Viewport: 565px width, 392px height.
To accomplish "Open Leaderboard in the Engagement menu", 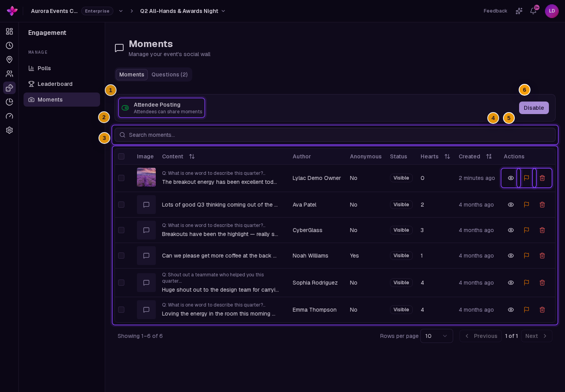I will pyautogui.click(x=62, y=84).
